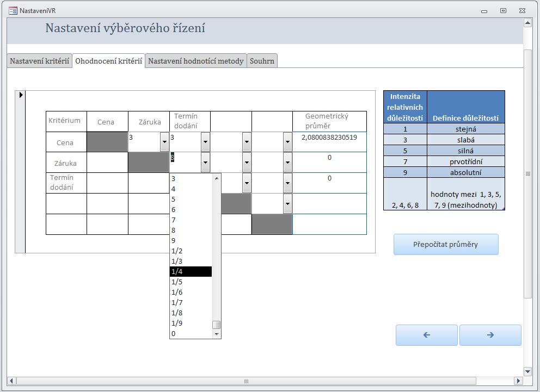This screenshot has width=540, height=392.
Task: Open the Cena row fifth column dropdown
Action: click(287, 142)
